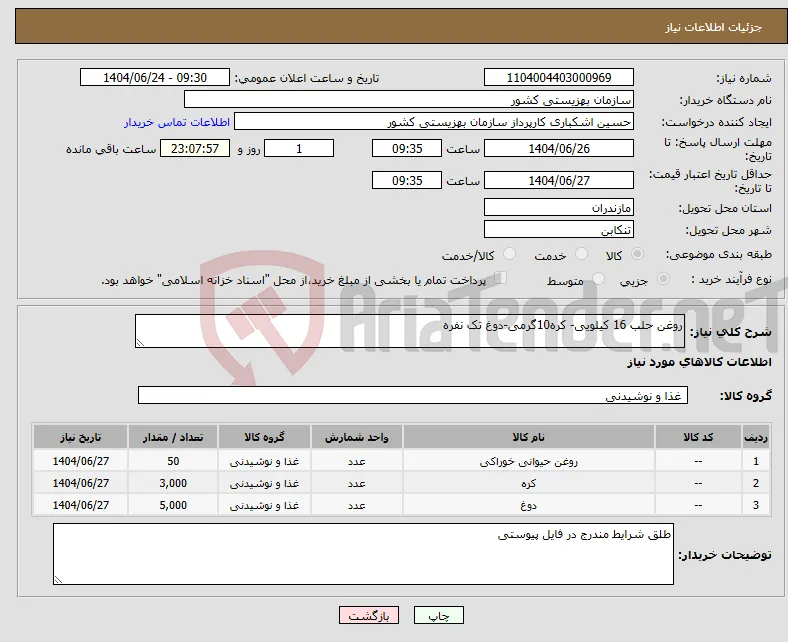Image resolution: width=788 pixels, height=642 pixels.
Task: Click the اطلاعات کالاهای مورد نیاز heading
Action: (x=699, y=362)
